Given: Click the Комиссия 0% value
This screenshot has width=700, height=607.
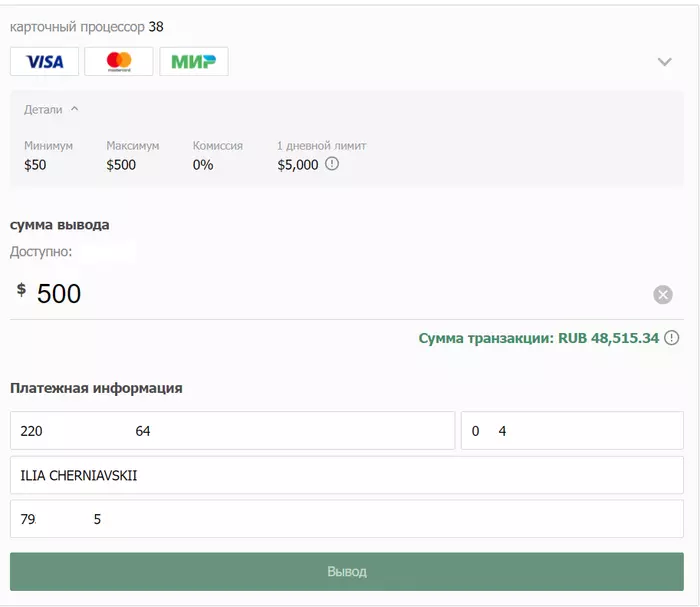Looking at the screenshot, I should (x=203, y=165).
